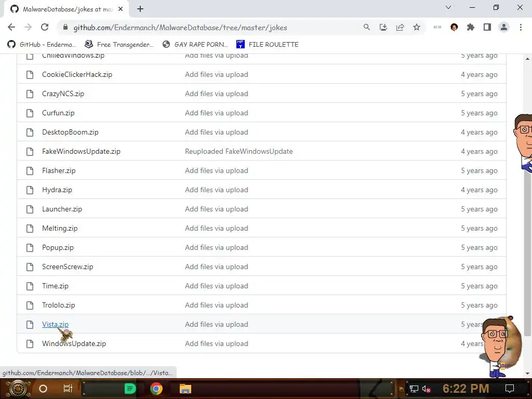This screenshot has height=399, width=532.
Task: Click the scrollbar down arrow
Action: tap(528, 374)
